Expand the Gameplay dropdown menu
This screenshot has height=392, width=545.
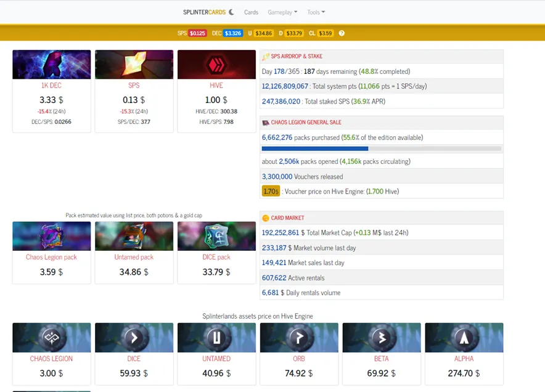[282, 12]
